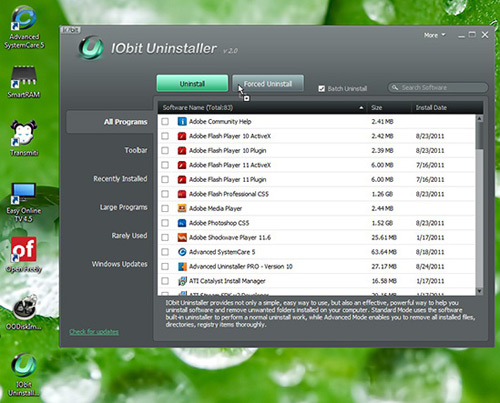Disable the Batch Uninstall checkbox
Image resolution: width=500 pixels, height=403 pixels.
click(322, 89)
